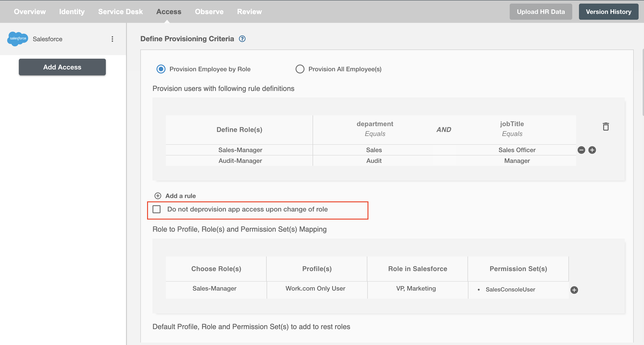Image resolution: width=644 pixels, height=345 pixels.
Task: Click the Upload HR Data button
Action: click(x=541, y=12)
